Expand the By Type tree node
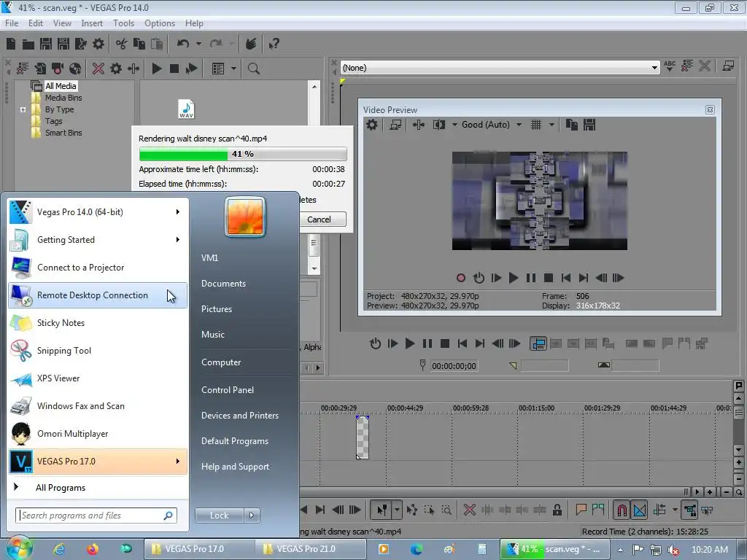The image size is (747, 560). click(23, 109)
